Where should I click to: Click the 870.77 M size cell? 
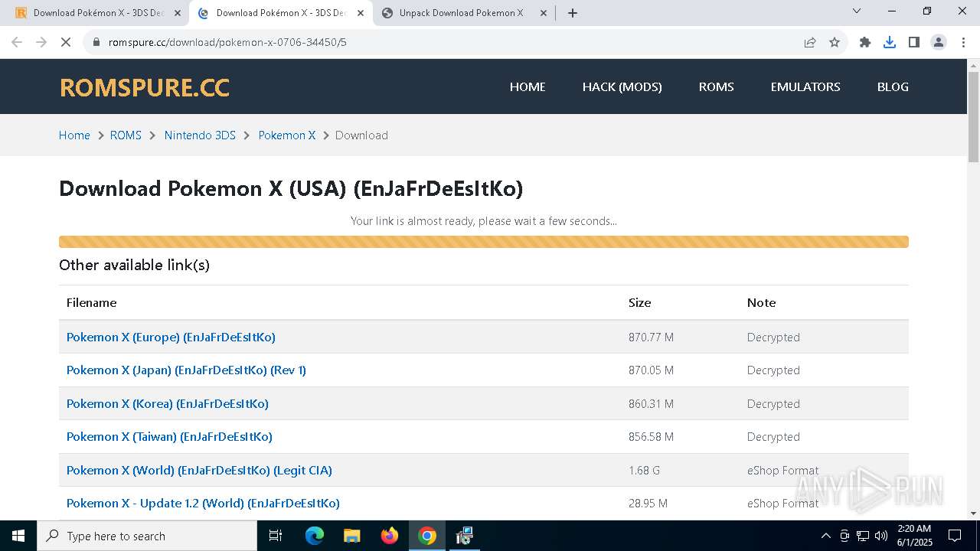(x=651, y=337)
